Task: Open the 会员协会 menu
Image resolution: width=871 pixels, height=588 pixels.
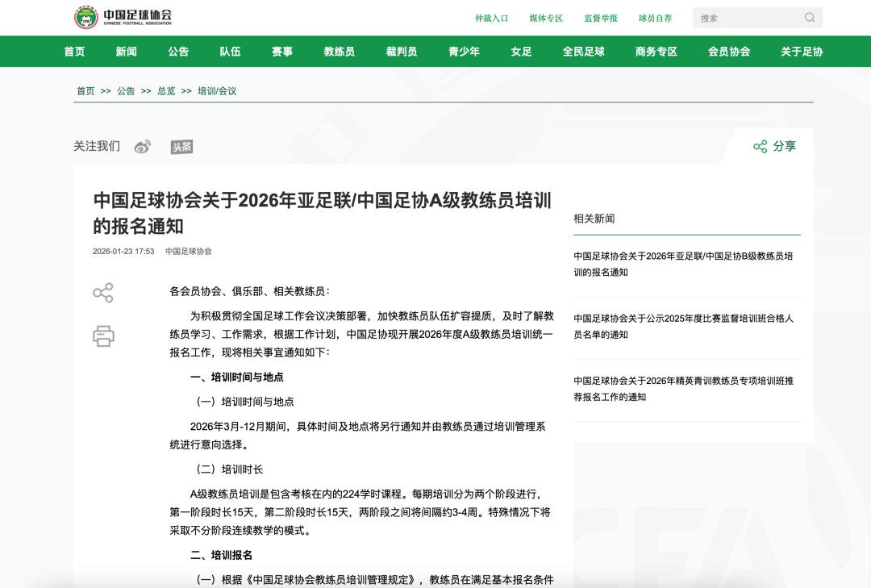Action: click(729, 52)
